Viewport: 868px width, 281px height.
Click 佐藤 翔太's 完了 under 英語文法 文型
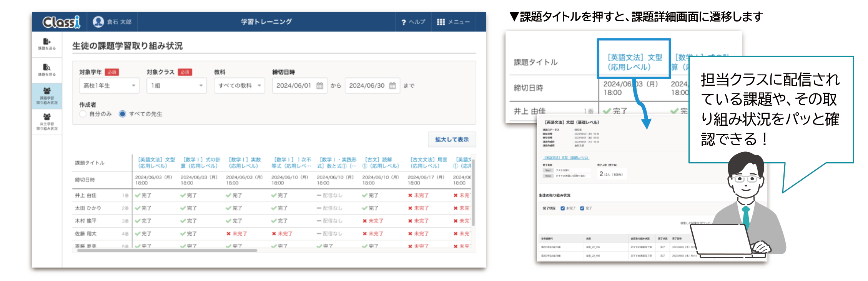tap(143, 234)
